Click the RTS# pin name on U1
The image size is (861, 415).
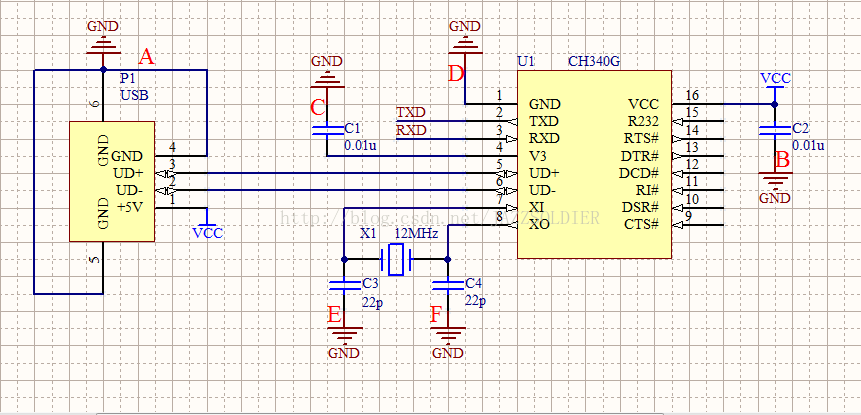tap(642, 138)
